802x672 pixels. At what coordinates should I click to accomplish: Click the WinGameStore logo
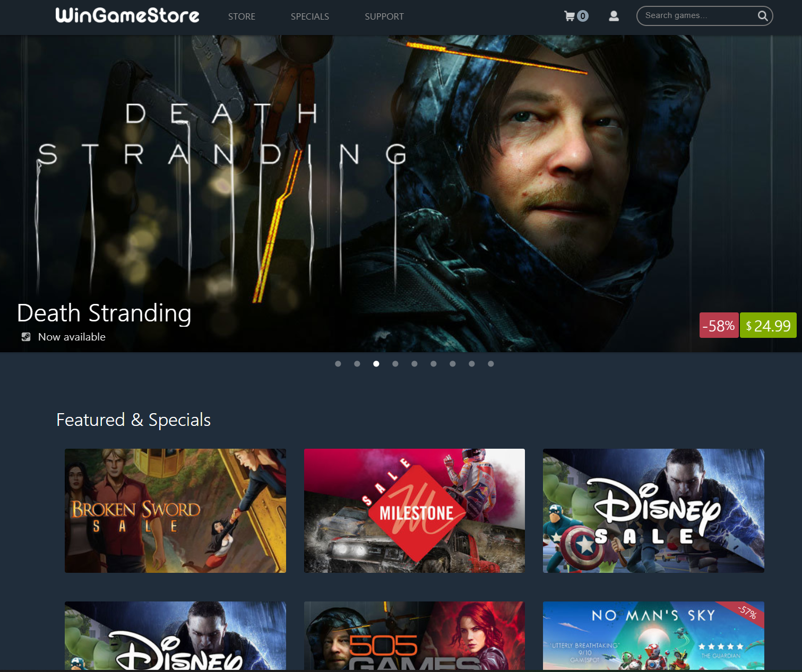[x=127, y=15]
